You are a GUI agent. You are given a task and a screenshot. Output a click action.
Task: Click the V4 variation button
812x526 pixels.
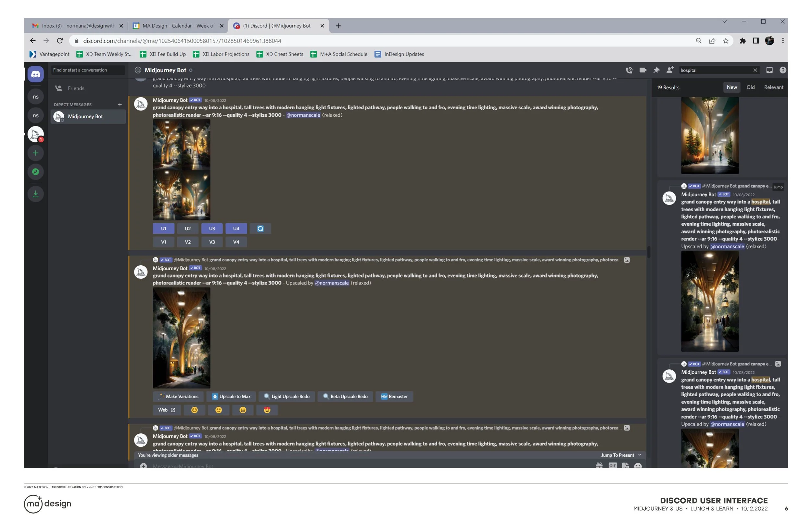coord(236,242)
